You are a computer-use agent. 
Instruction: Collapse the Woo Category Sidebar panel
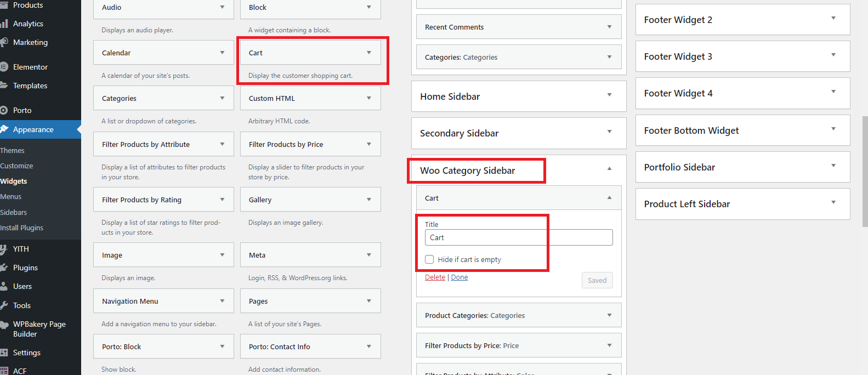609,169
